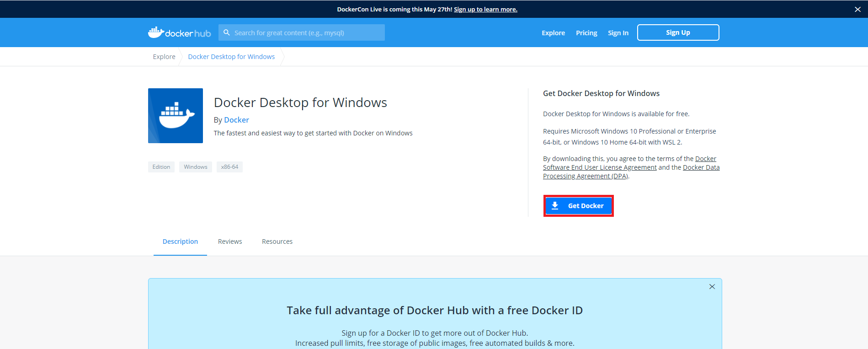Open Docker Software End User License Agreement
The image size is (868, 349).
[x=600, y=167]
